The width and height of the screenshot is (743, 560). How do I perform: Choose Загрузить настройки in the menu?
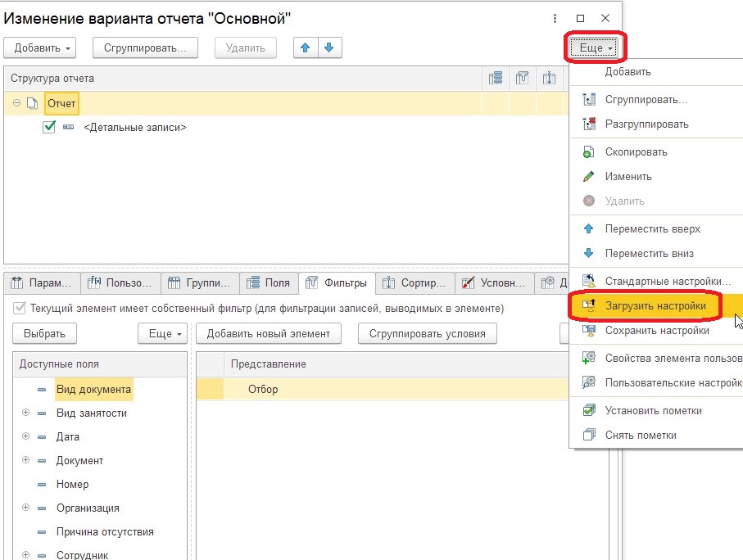click(x=655, y=306)
